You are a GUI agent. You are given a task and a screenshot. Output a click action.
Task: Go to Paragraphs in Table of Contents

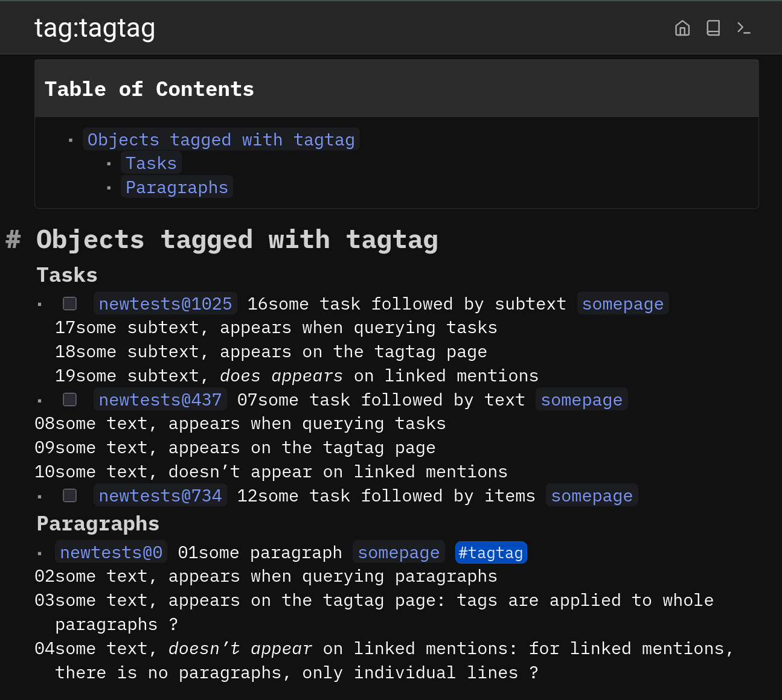176,188
